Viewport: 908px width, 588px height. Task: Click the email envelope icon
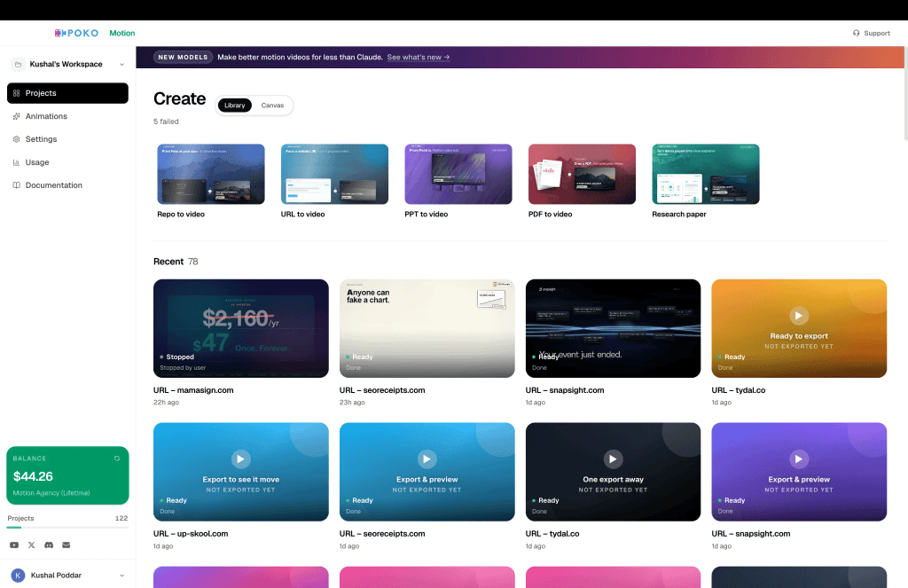pyautogui.click(x=66, y=545)
